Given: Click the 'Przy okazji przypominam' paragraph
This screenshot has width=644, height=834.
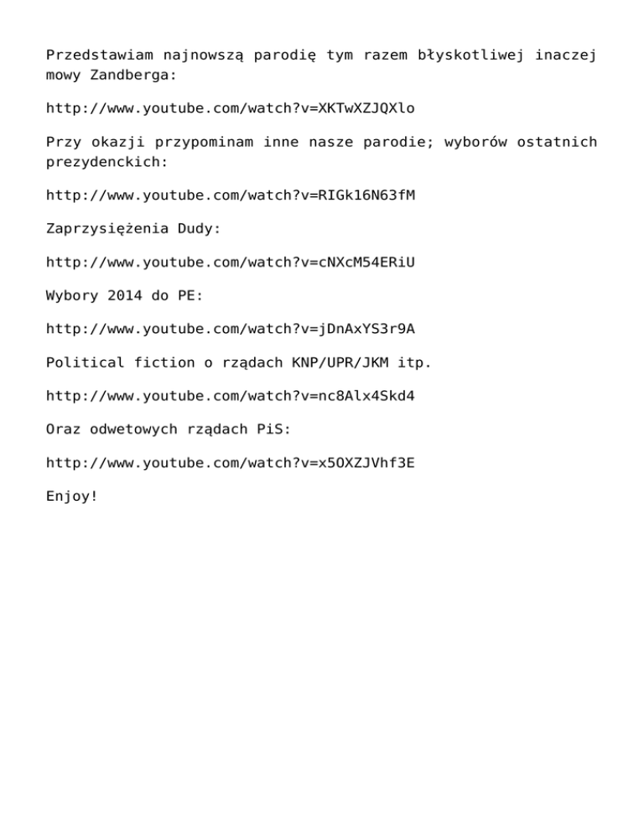Looking at the screenshot, I should (322, 152).
